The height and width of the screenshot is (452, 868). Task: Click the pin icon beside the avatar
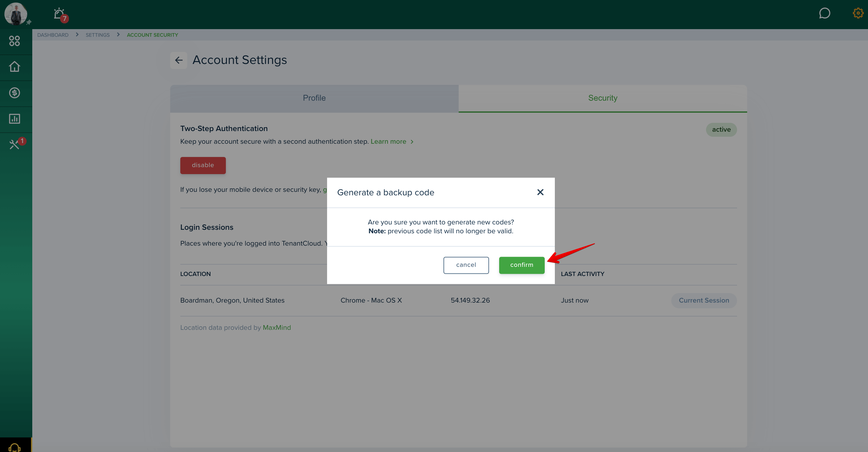[29, 22]
